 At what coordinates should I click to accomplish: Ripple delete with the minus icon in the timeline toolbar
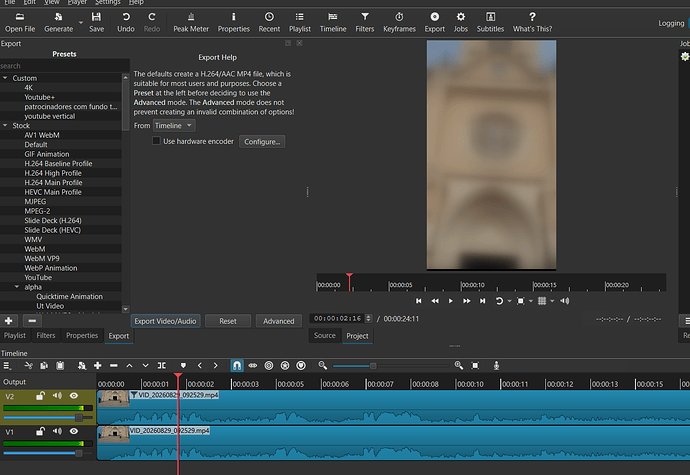click(114, 365)
